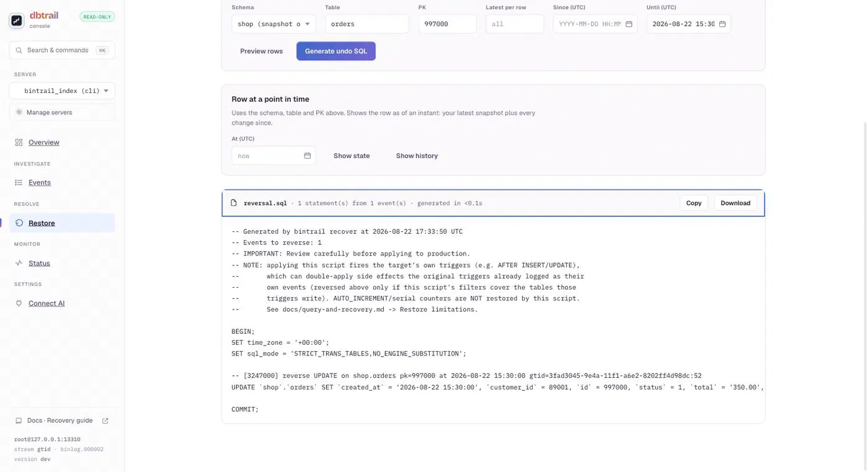Click the BEGIN; line in the script
The height and width of the screenshot is (472, 868).
243,331
